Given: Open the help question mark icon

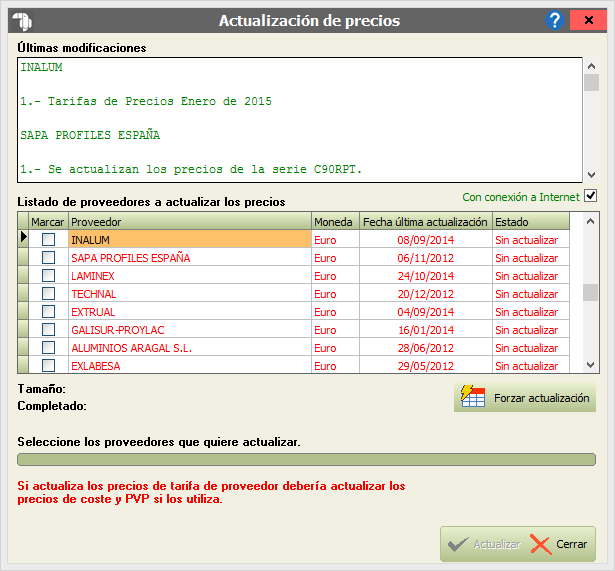Looking at the screenshot, I should click(555, 20).
